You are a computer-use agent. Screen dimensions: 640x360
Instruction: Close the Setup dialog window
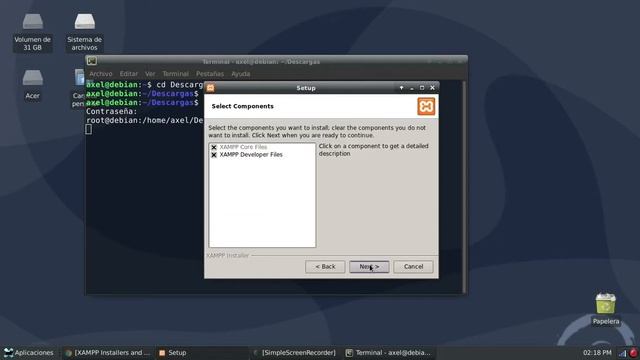[432, 88]
